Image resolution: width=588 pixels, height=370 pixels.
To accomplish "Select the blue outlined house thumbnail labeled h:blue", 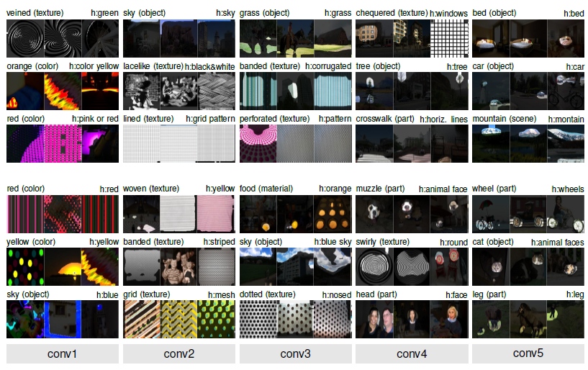I will (63, 320).
